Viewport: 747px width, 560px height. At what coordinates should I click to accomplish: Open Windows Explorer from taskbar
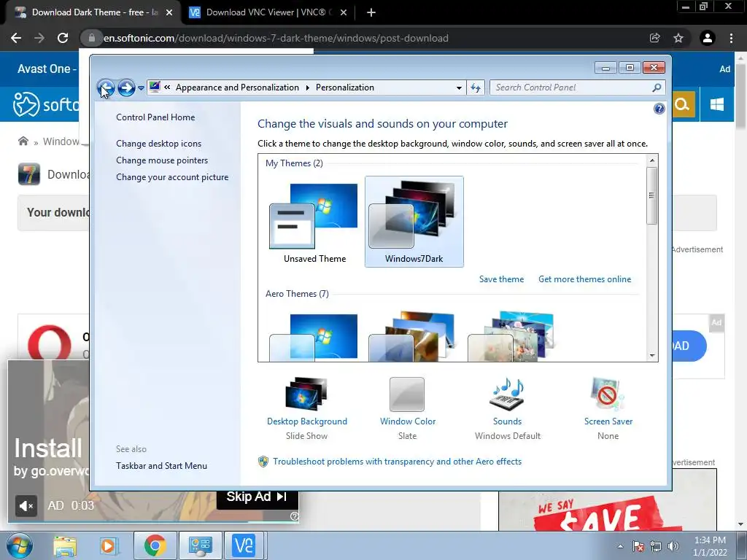pos(65,546)
